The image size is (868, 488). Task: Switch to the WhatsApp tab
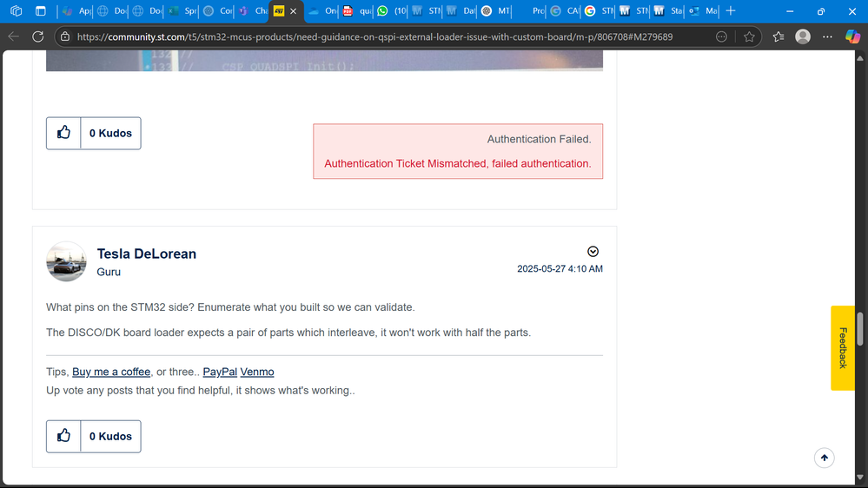tap(391, 11)
